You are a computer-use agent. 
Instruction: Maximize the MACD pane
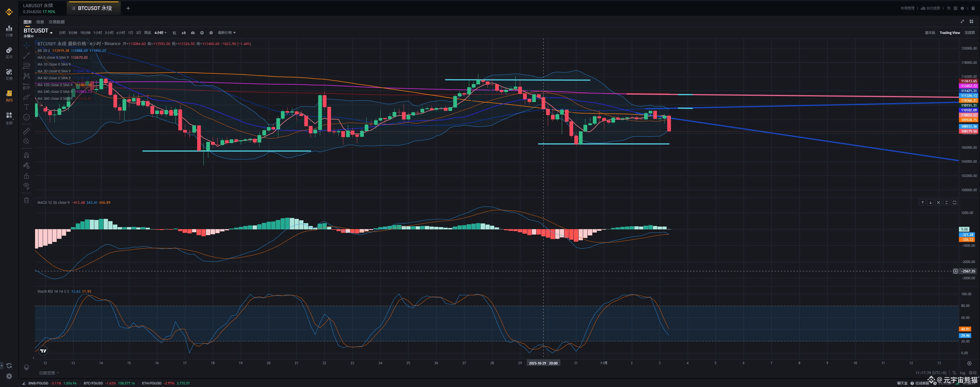click(955, 202)
